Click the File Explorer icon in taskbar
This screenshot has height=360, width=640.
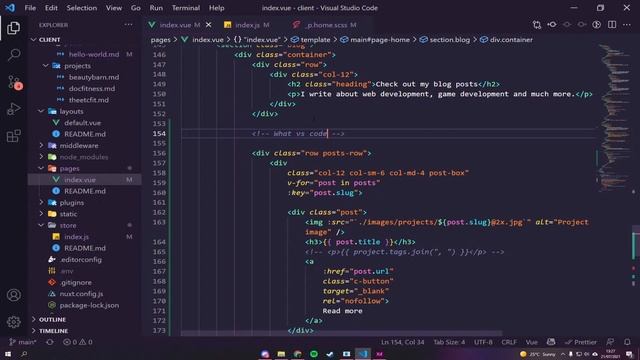(281, 354)
